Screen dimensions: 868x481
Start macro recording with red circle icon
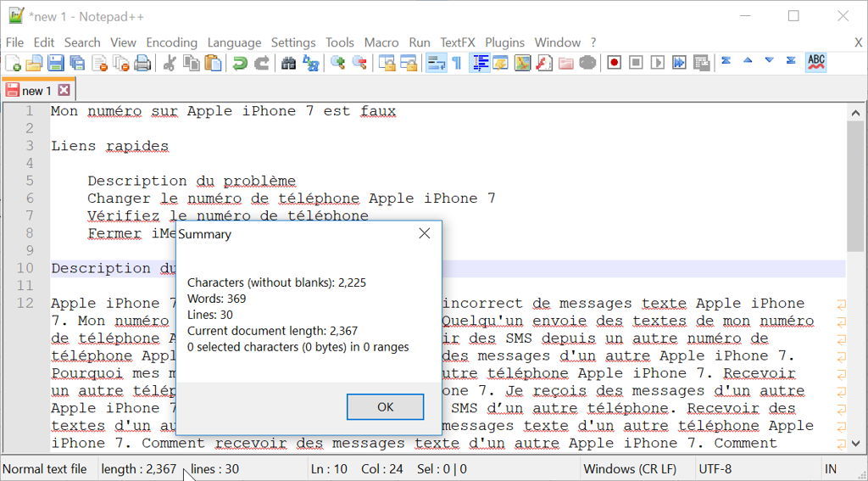614,63
